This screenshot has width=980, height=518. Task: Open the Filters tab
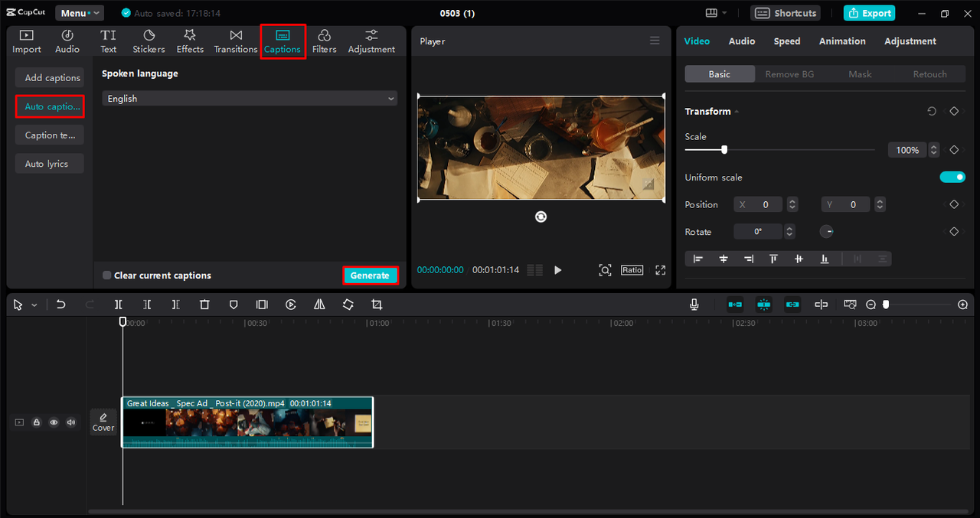(325, 41)
